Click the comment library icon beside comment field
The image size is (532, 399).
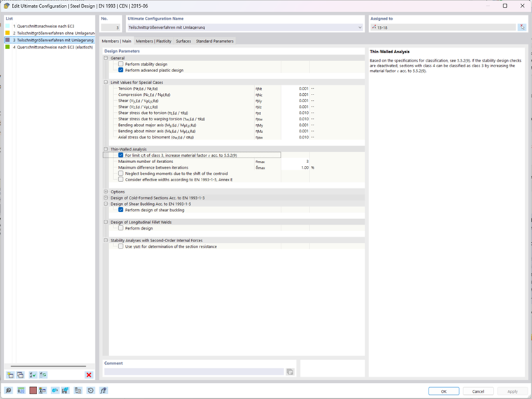(x=290, y=372)
